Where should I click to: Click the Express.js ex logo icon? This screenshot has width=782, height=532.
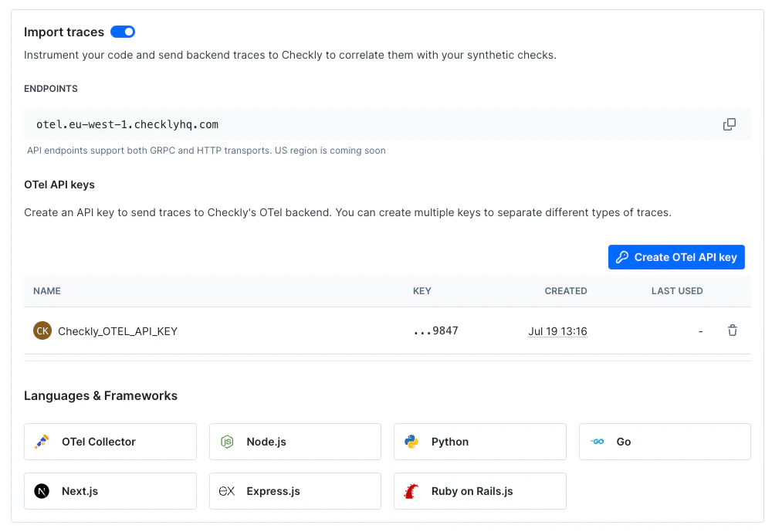click(x=227, y=491)
